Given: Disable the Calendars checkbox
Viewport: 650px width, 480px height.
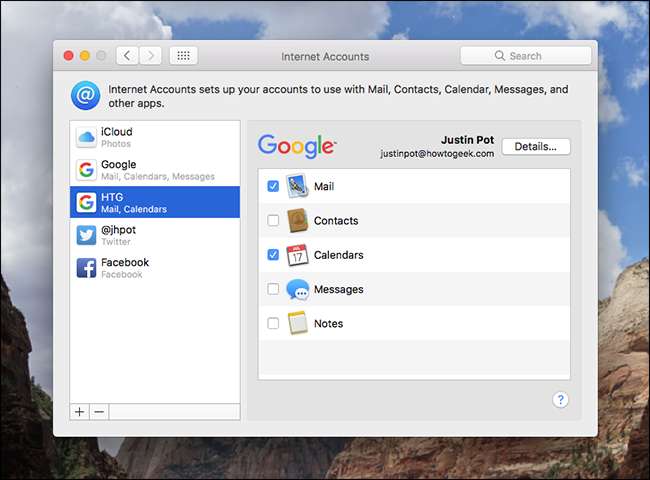Looking at the screenshot, I should coord(273,255).
